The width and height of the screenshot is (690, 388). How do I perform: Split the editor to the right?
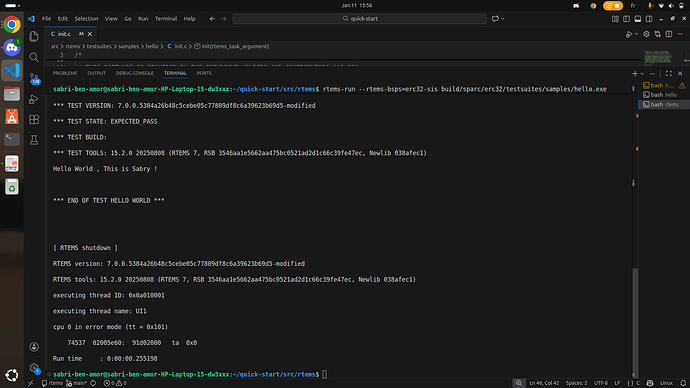tap(669, 34)
